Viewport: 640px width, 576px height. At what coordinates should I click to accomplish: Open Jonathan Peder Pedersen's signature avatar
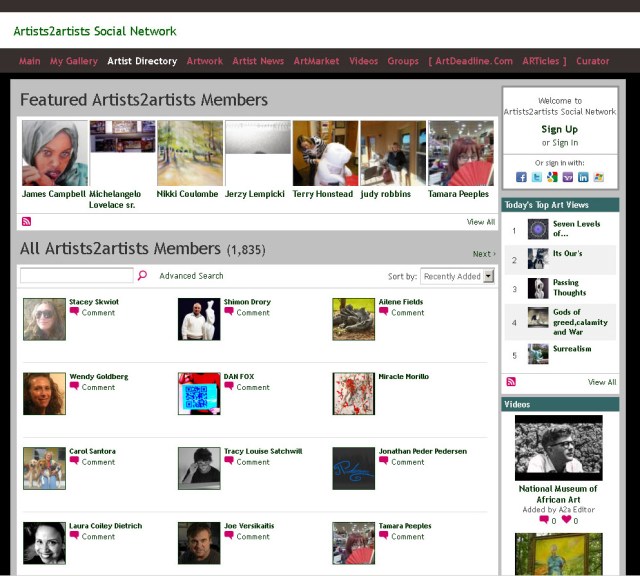(x=353, y=468)
